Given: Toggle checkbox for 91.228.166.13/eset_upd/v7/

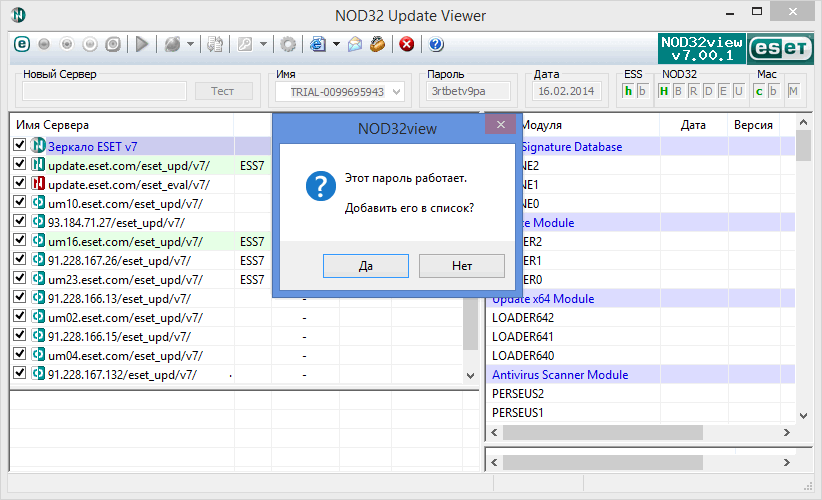Looking at the screenshot, I should 20,298.
